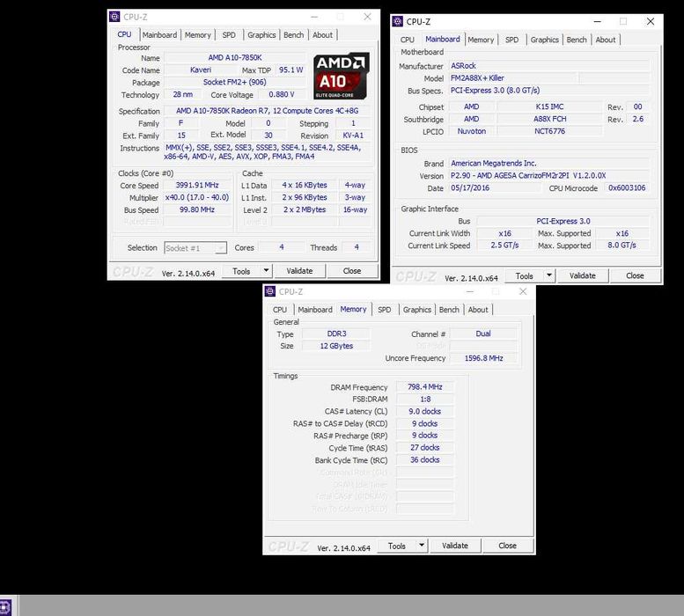Open SPD tab in Mainboard window

point(512,40)
